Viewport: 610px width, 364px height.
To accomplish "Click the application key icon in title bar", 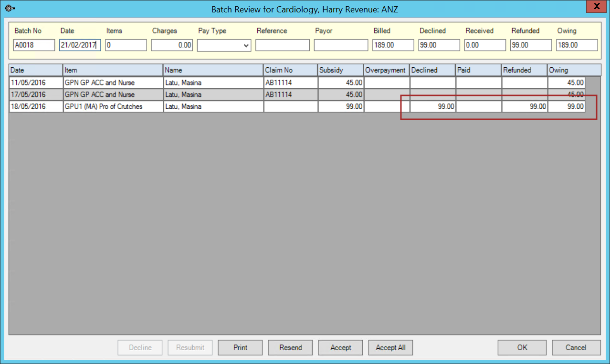I will 9,8.
